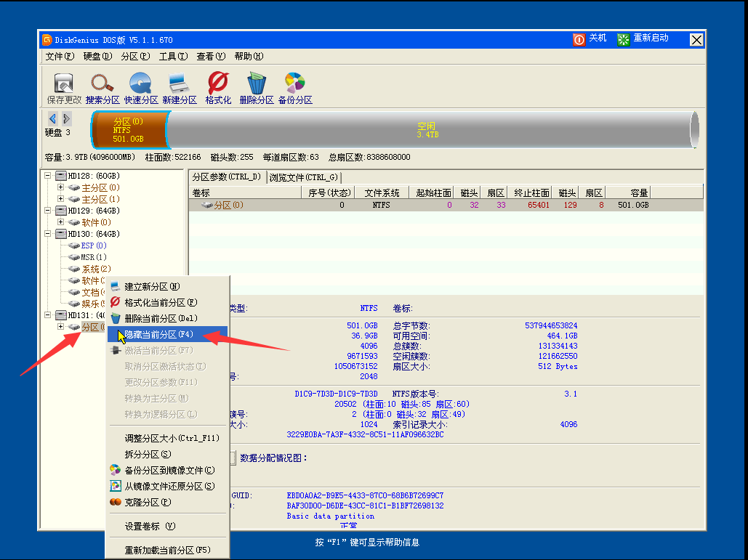This screenshot has width=748, height=560.
Task: Click the 501.0GB capacity cell
Action: (633, 205)
